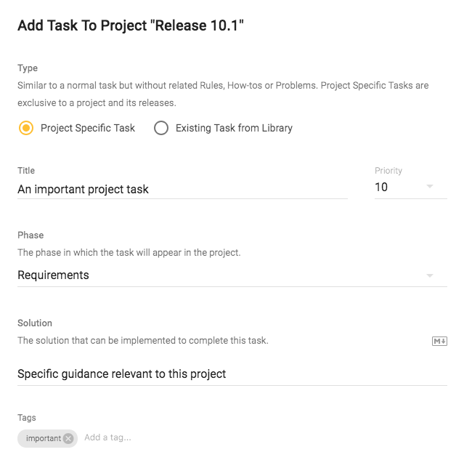The width and height of the screenshot is (464, 476).
Task: Click the Type section label
Action: 28,68
